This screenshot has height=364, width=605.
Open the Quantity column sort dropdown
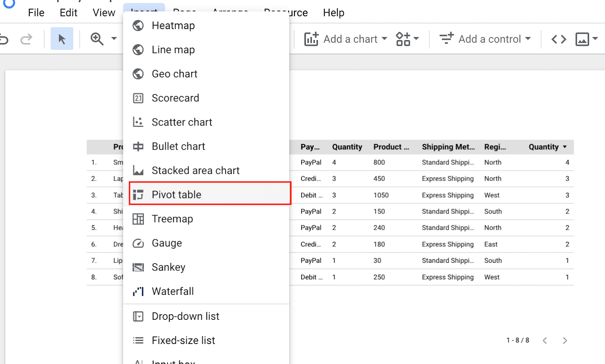pyautogui.click(x=565, y=147)
